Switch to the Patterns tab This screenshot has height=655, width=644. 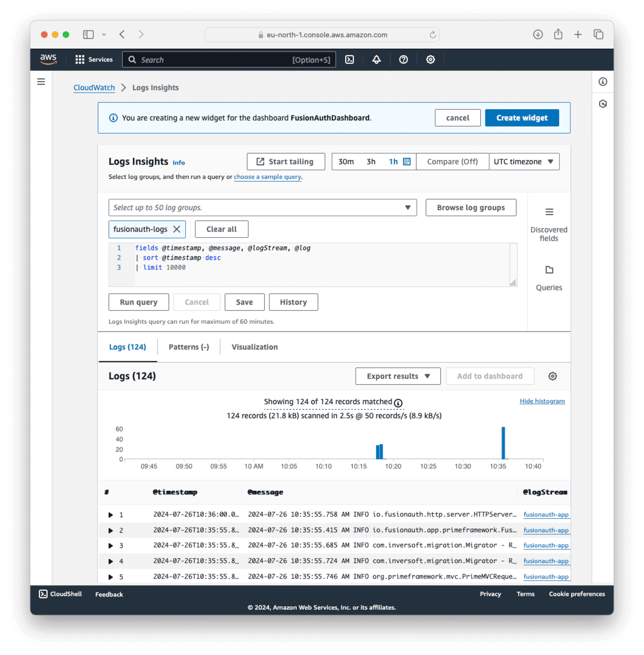pyautogui.click(x=189, y=347)
